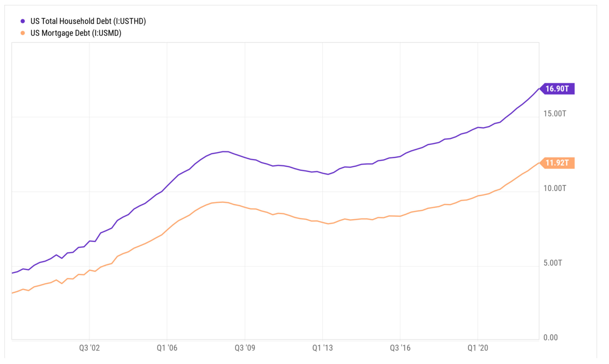This screenshot has height=364, width=609.
Task: Click the 10.00T y-axis label
Action: [555, 188]
